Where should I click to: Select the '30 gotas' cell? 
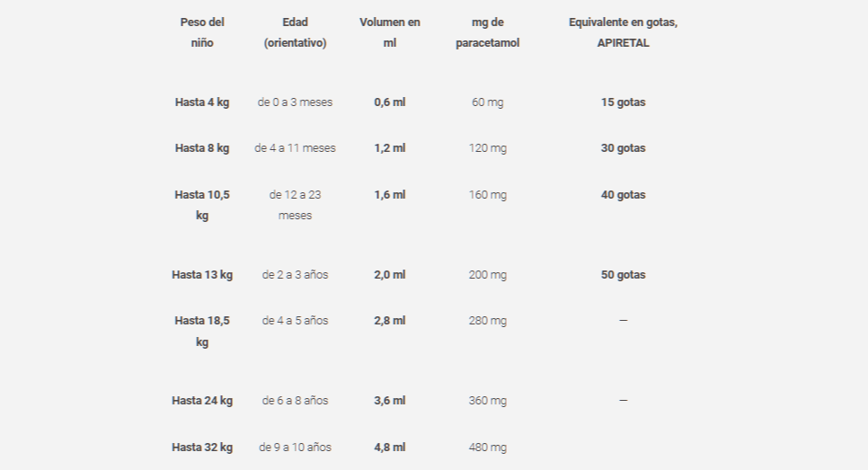click(x=623, y=148)
